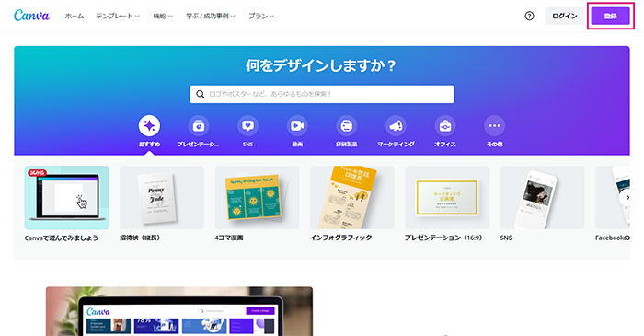Open the SNS phone template thumbnail
Image resolution: width=644 pixels, height=336 pixels.
pos(542,197)
